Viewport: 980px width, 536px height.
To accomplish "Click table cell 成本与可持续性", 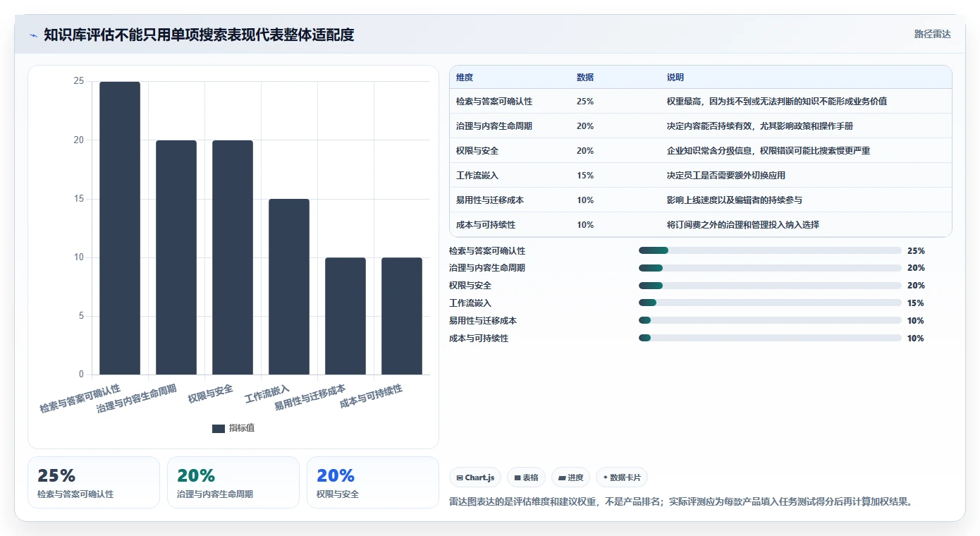I will tap(486, 225).
